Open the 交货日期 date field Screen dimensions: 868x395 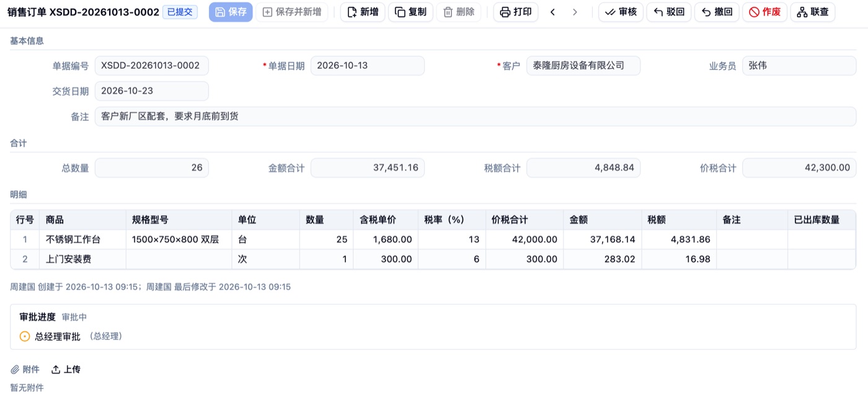tap(151, 91)
